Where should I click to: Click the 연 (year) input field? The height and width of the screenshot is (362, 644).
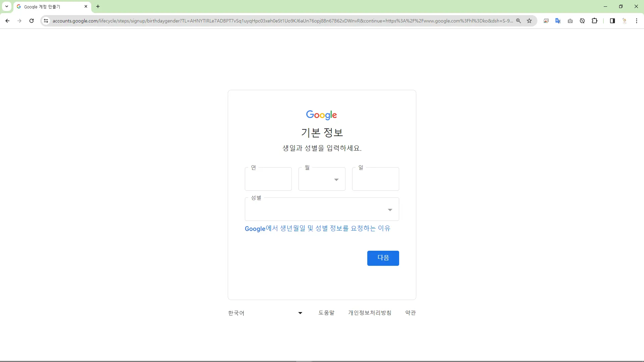[x=268, y=179]
